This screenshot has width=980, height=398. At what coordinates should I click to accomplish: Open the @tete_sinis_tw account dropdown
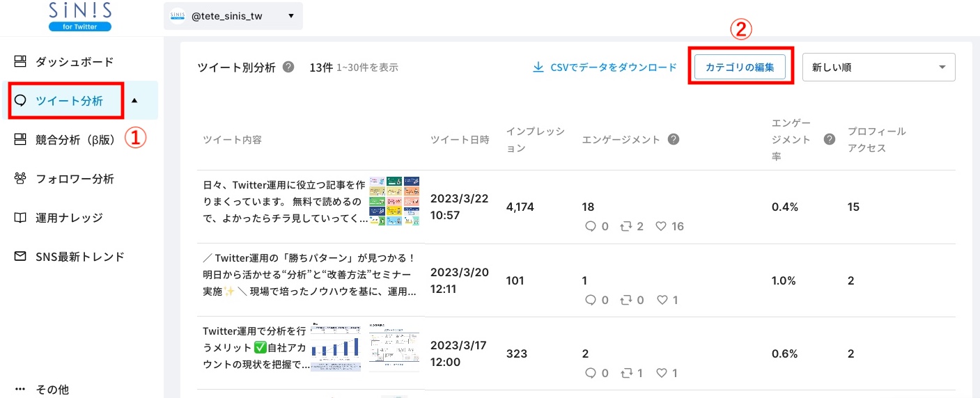point(233,15)
